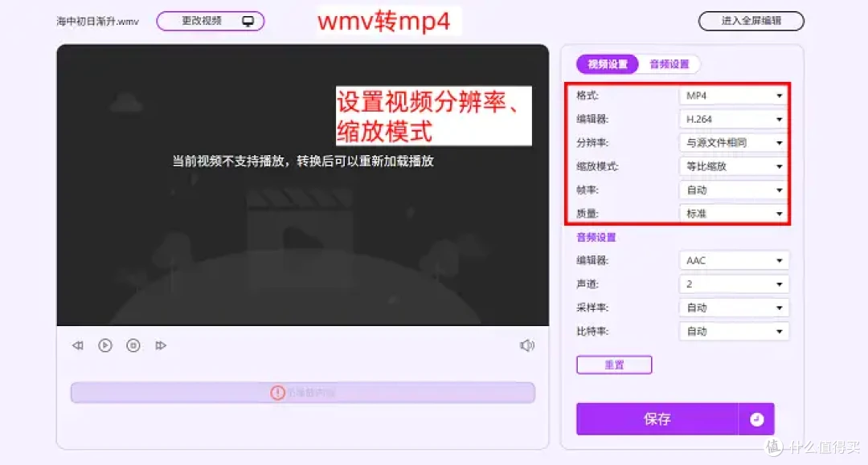Open the 采样率 dropdown

[734, 308]
